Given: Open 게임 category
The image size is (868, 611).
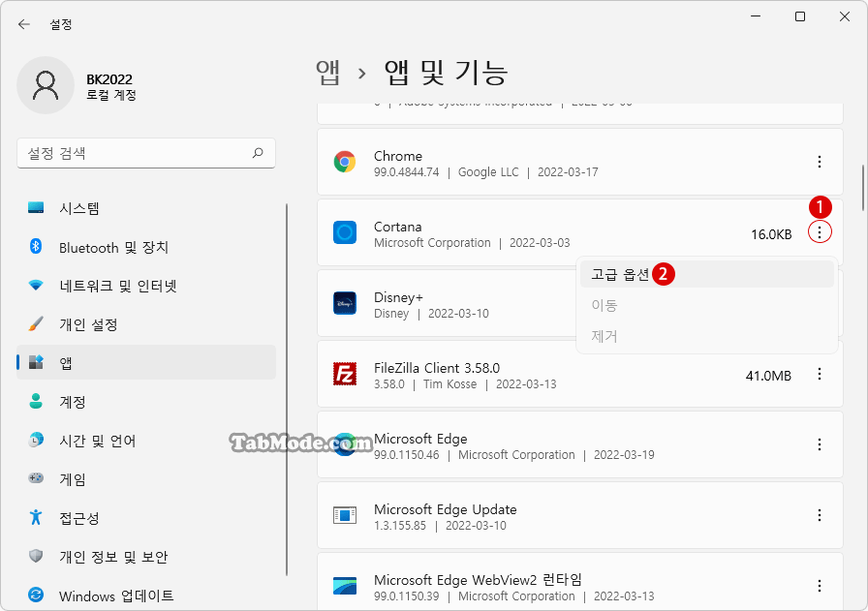Looking at the screenshot, I should point(146,479).
